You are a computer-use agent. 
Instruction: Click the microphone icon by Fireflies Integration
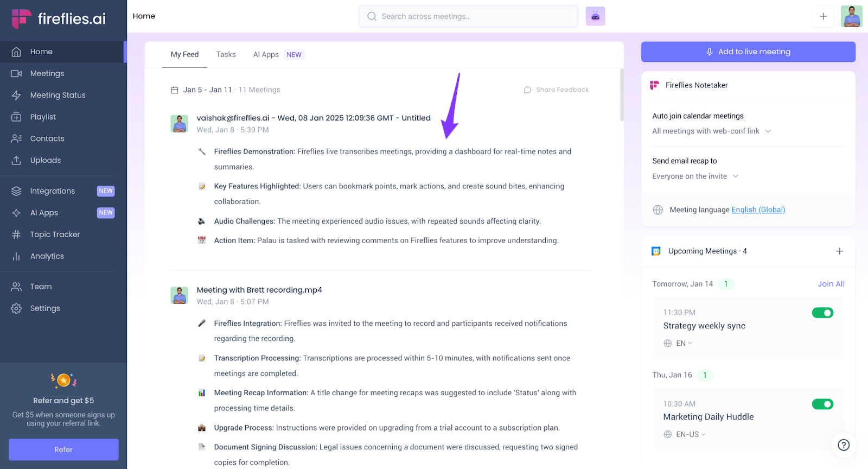click(x=202, y=324)
